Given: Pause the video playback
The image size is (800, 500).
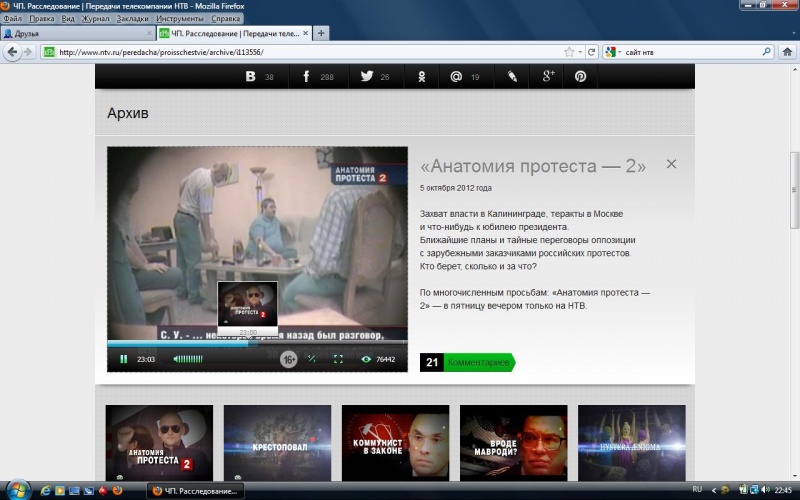Looking at the screenshot, I should [124, 359].
